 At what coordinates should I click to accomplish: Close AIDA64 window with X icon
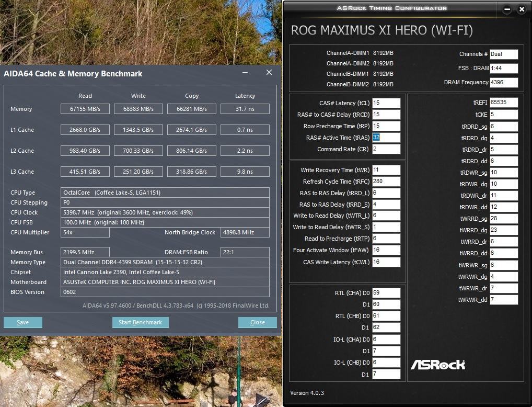pos(269,72)
